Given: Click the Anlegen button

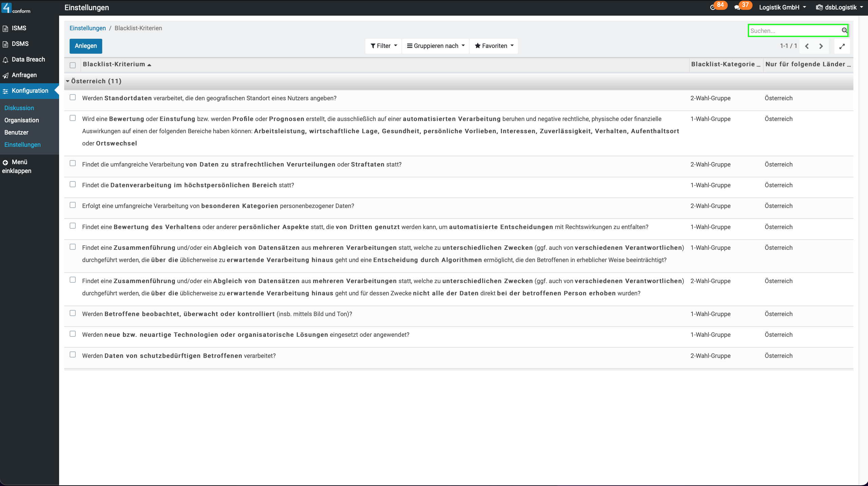Looking at the screenshot, I should (x=86, y=46).
